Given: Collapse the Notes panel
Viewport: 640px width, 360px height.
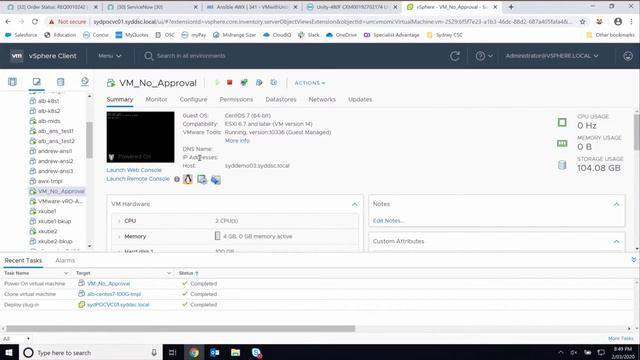Looking at the screenshot, I should [x=616, y=204].
